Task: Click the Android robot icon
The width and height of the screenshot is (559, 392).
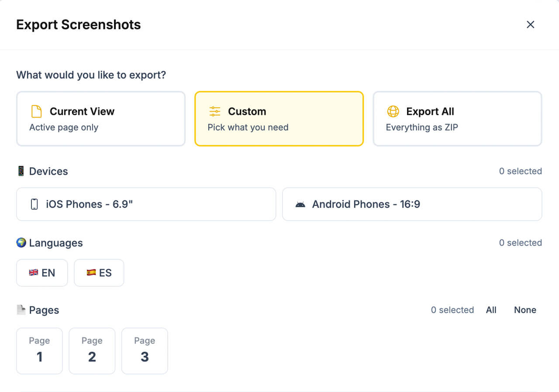Action: [300, 204]
